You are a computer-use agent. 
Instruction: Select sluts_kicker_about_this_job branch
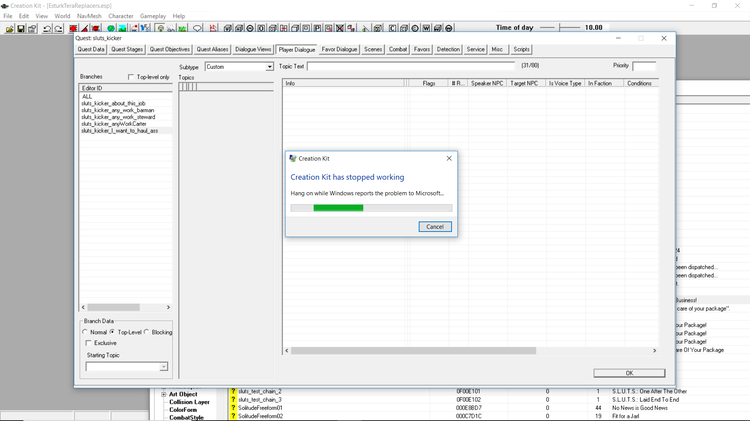pos(113,103)
